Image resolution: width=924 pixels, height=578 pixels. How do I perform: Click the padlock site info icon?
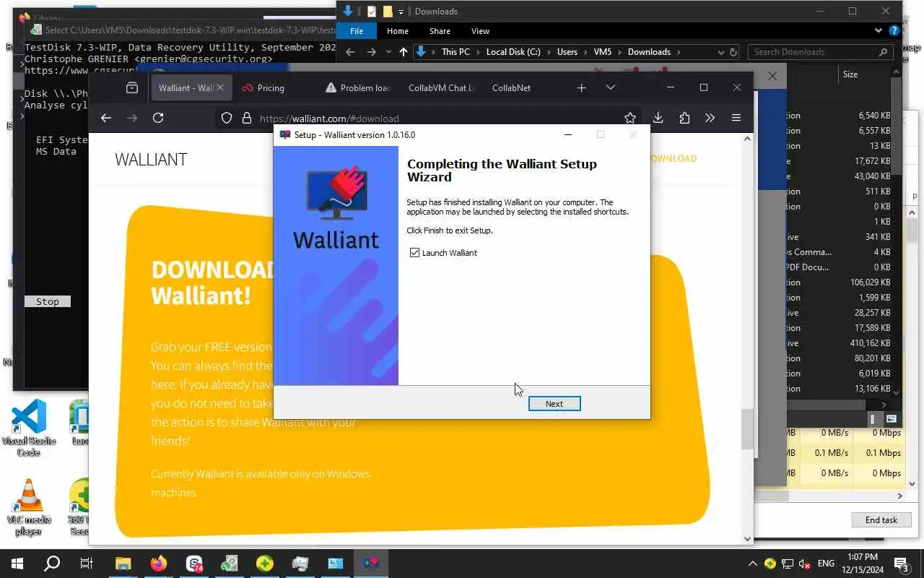(246, 118)
